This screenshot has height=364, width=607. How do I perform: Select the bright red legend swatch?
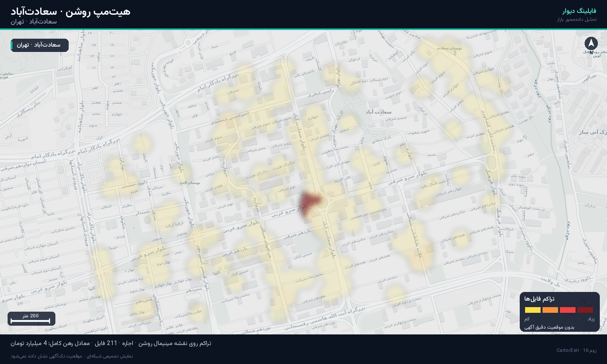pos(568,310)
